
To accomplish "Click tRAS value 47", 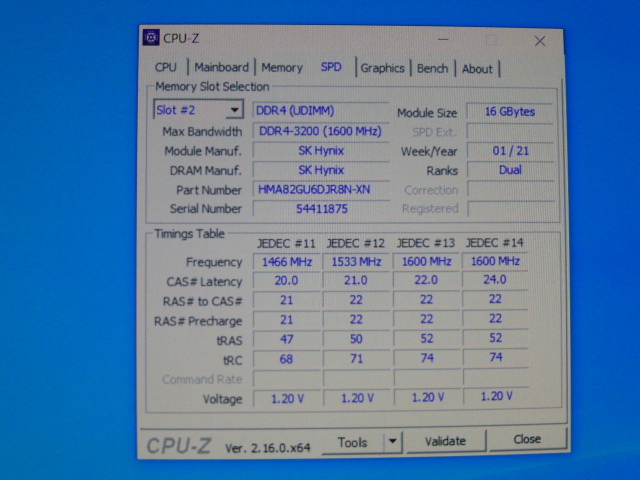I will (286, 340).
